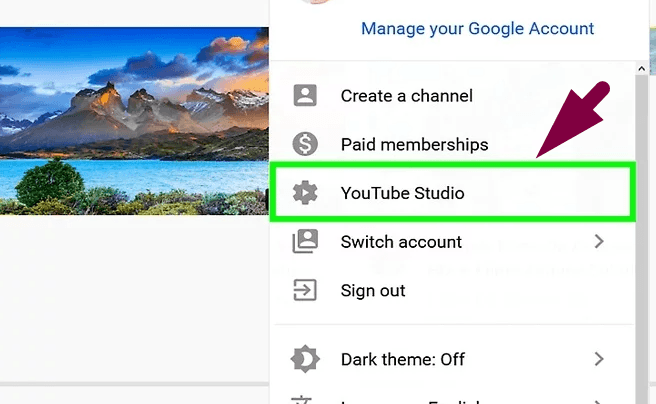Click the scrollbar up arrow

641,69
